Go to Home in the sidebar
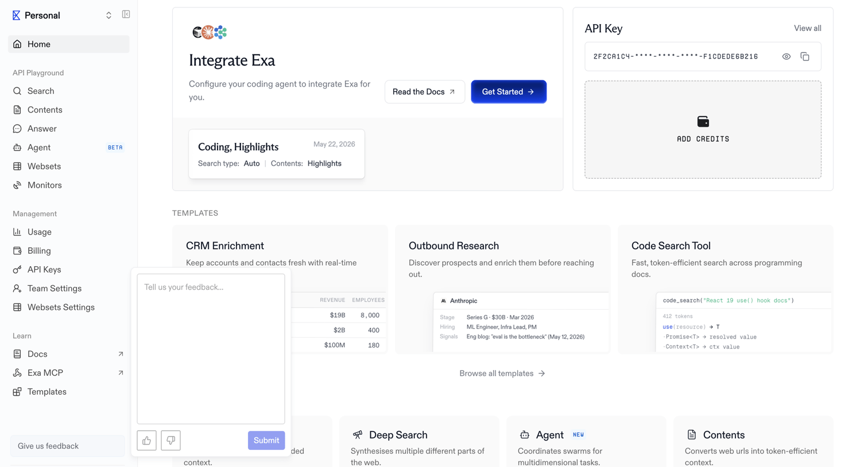The image size is (868, 467). (x=68, y=44)
